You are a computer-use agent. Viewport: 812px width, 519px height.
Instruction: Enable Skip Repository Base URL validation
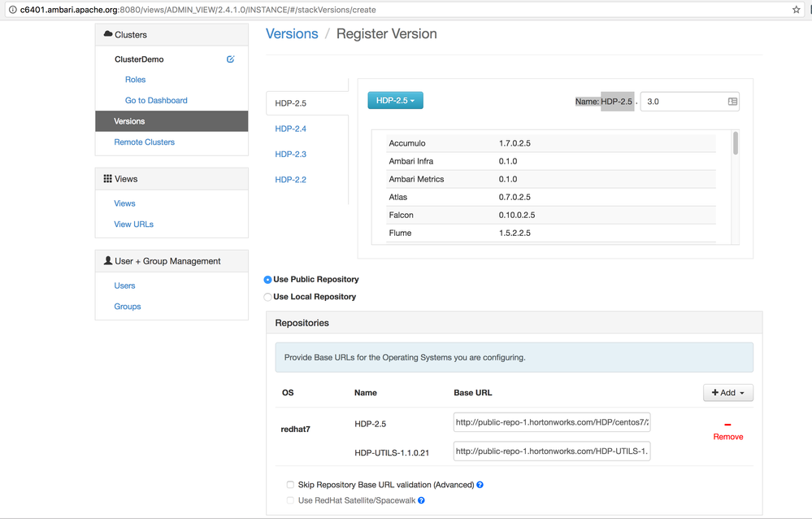click(x=289, y=484)
